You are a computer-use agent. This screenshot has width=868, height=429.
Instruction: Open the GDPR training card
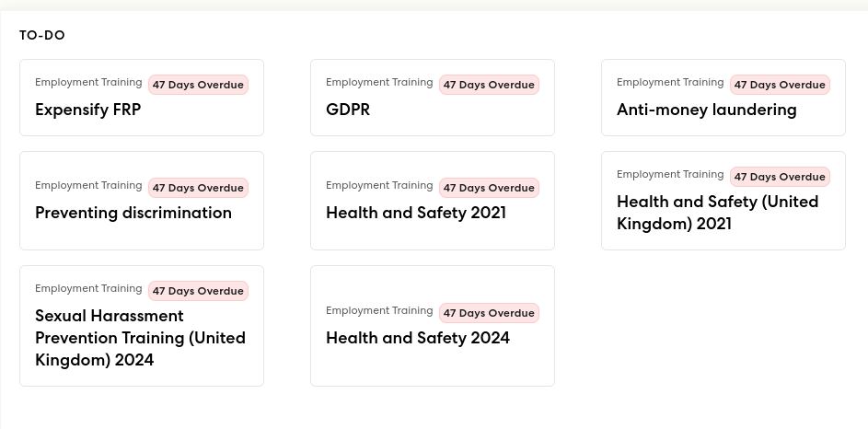(x=433, y=98)
